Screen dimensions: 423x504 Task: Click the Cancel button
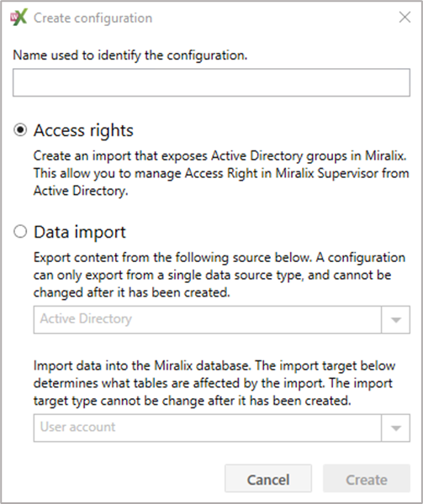[x=268, y=478]
